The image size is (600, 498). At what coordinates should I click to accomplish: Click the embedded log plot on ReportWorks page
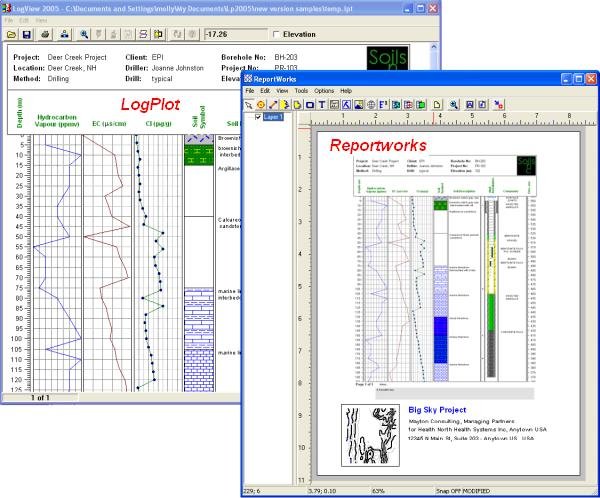tap(445, 269)
